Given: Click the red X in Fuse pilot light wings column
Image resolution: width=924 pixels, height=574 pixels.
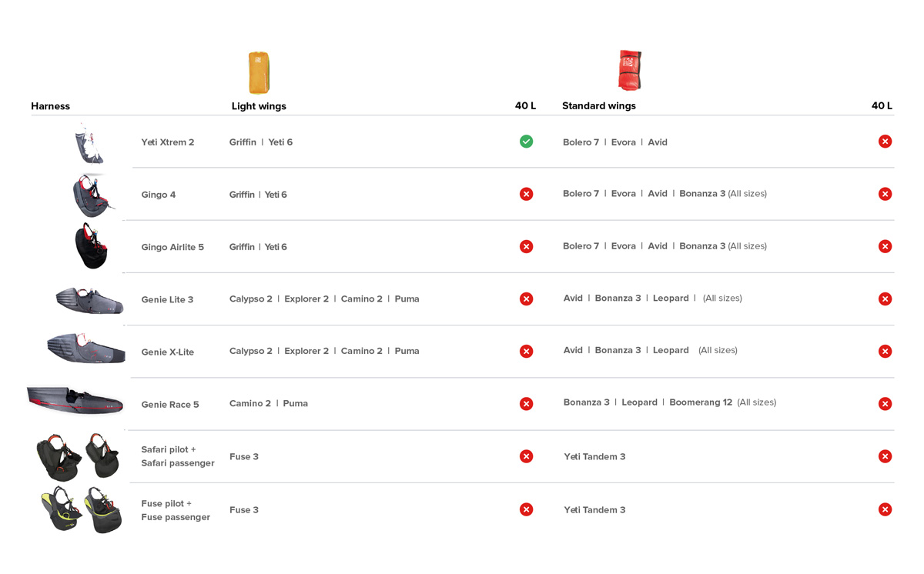Looking at the screenshot, I should 526,509.
